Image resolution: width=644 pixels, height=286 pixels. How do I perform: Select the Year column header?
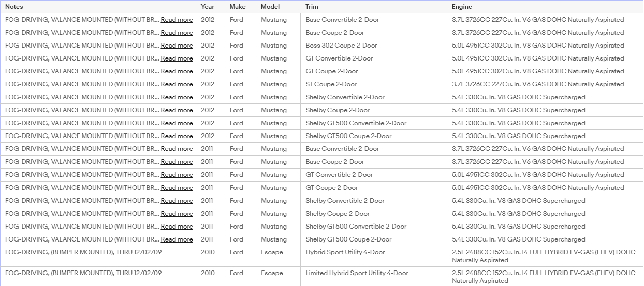click(208, 7)
